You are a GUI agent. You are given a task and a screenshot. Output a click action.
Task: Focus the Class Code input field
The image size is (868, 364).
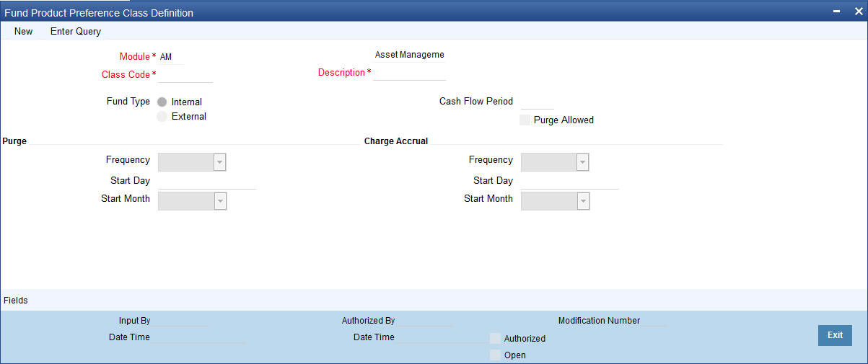185,74
